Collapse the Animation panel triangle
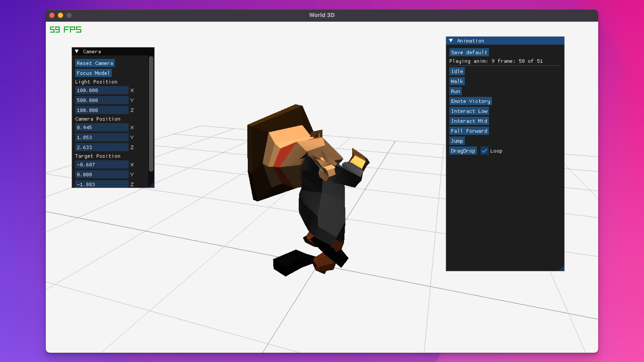Image resolution: width=644 pixels, height=362 pixels. [451, 41]
